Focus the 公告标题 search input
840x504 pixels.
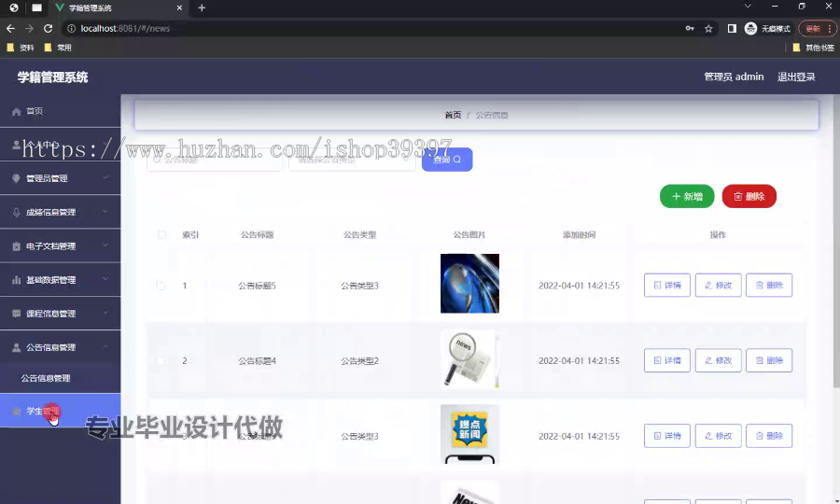click(x=215, y=160)
